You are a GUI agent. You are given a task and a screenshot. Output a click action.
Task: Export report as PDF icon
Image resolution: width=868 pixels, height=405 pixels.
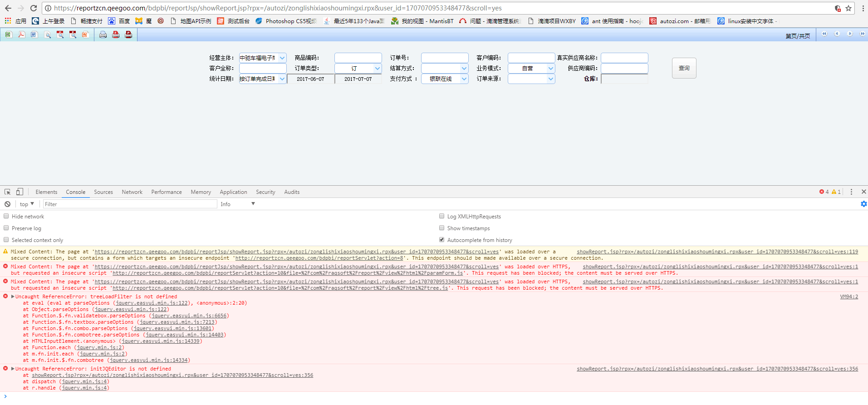[21, 35]
